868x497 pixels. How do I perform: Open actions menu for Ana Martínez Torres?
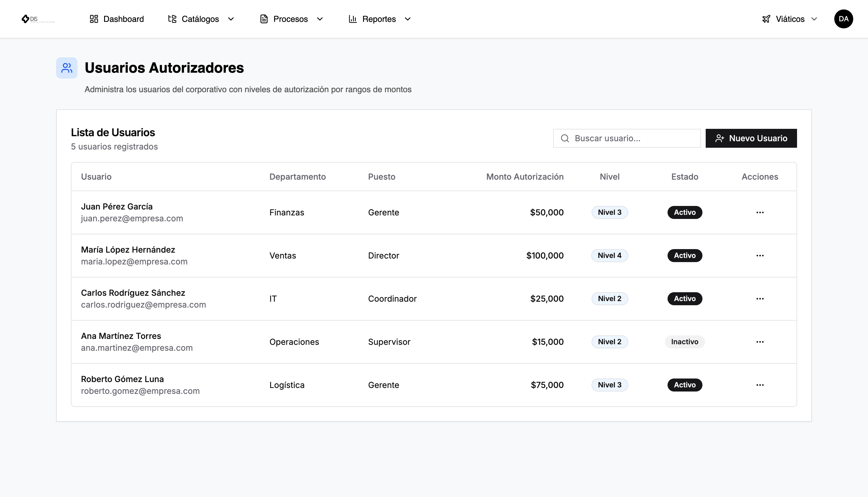pos(760,342)
